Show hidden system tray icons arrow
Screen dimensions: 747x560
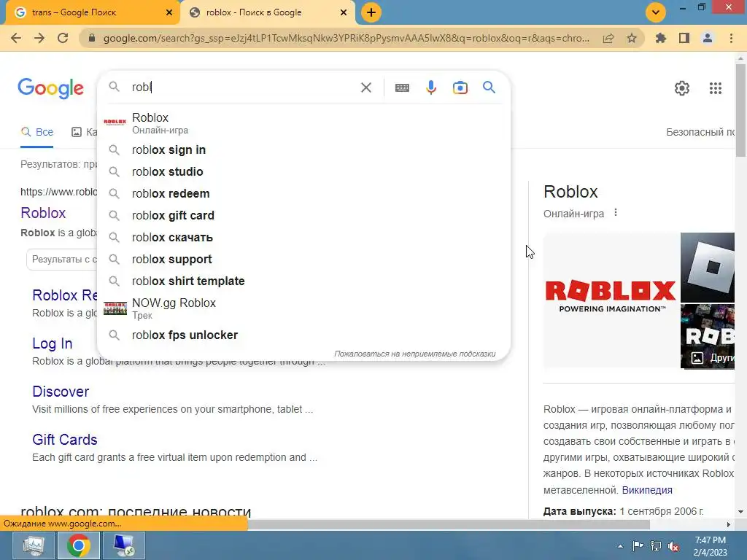pos(620,546)
